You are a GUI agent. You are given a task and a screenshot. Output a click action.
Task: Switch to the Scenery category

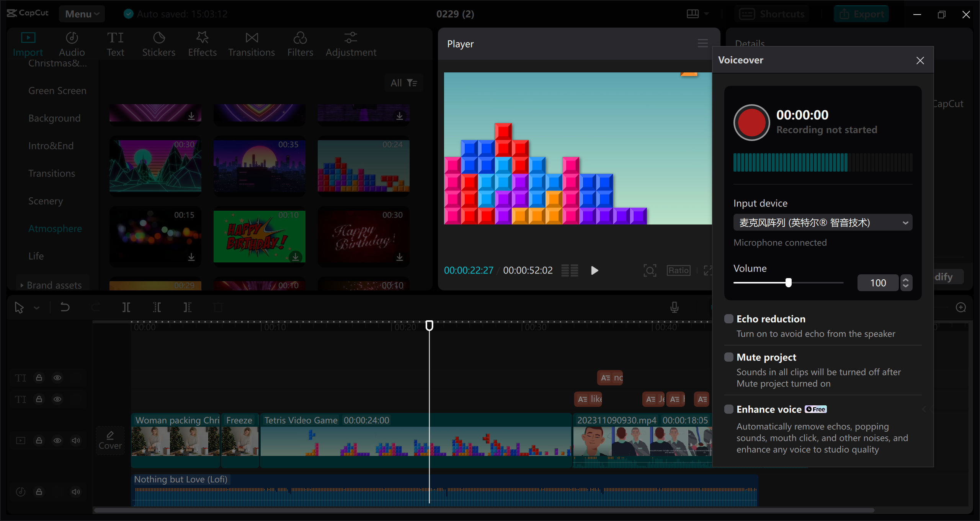46,201
